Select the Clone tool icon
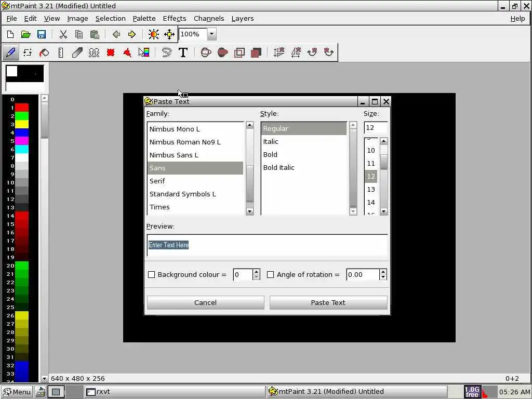Screen dimensions: 532x399 (94, 52)
